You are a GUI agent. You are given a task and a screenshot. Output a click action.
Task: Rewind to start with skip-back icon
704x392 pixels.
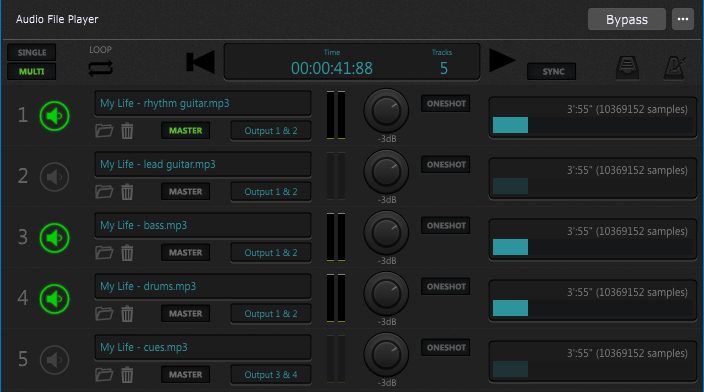click(x=200, y=62)
